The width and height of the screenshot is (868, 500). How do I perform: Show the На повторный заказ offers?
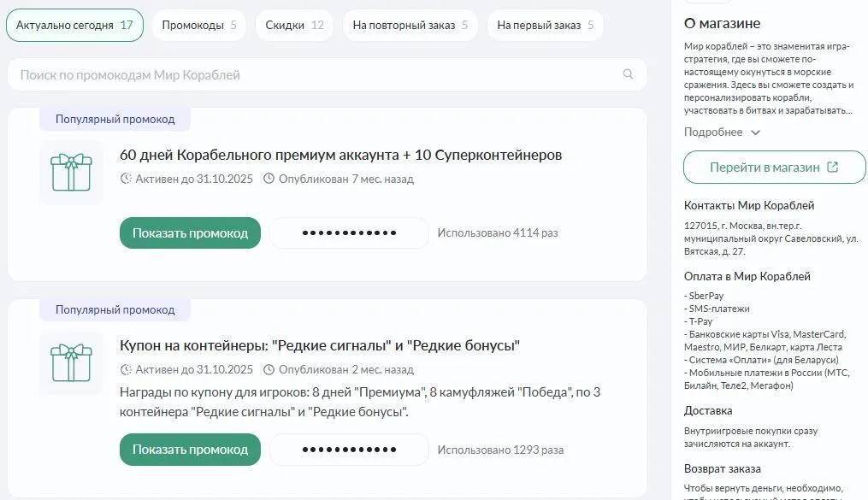coord(410,26)
